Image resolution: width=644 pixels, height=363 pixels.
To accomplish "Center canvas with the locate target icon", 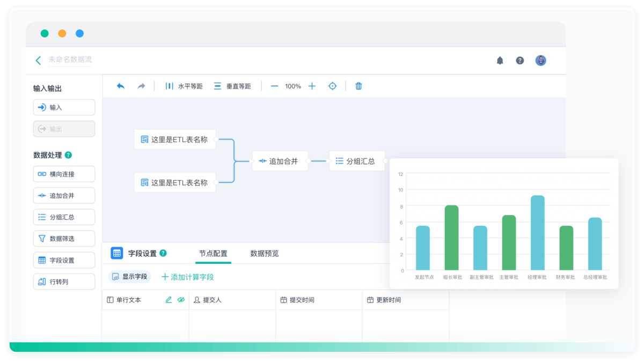I will pos(332,86).
